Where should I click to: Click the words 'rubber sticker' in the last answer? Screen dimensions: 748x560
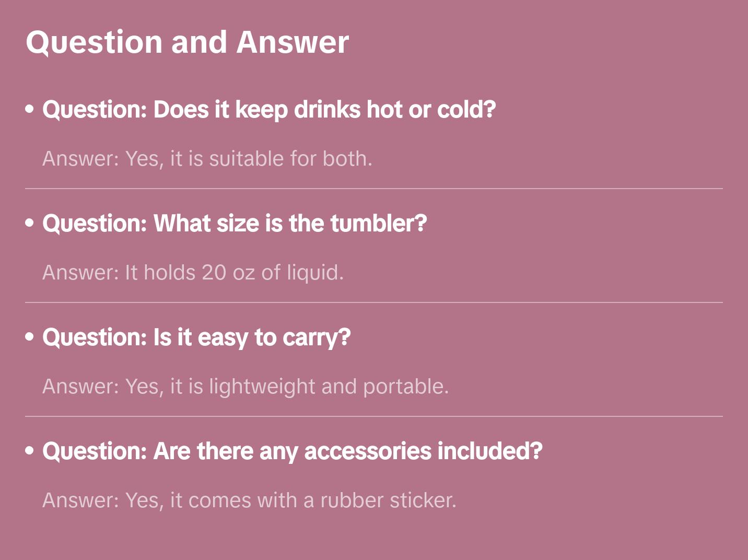(388, 500)
